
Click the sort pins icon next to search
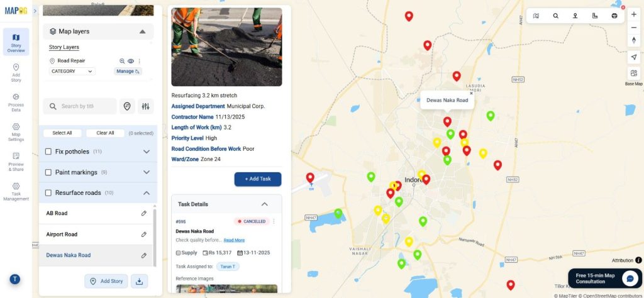(x=127, y=106)
